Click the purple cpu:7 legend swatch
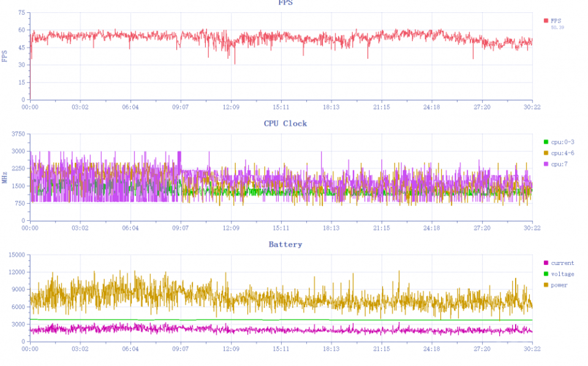This screenshot has height=366, width=588. click(x=546, y=164)
